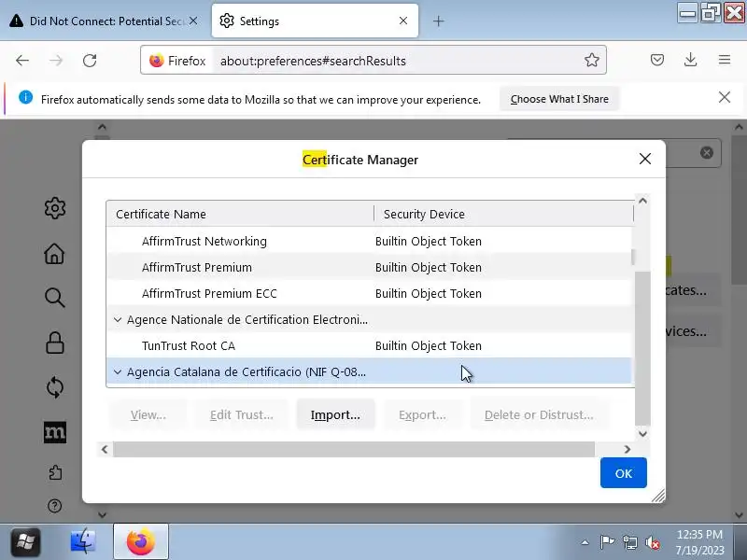Open More from Mozilla sidebar icon

point(55,432)
